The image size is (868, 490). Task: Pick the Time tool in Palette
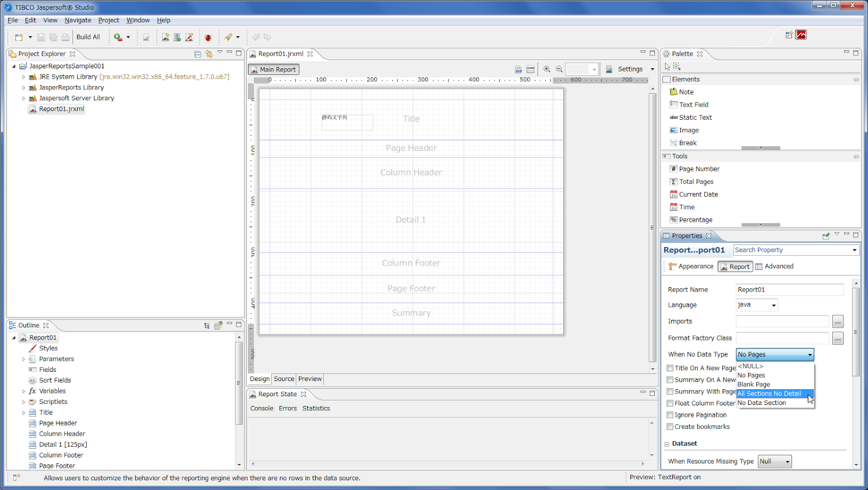(682, 207)
